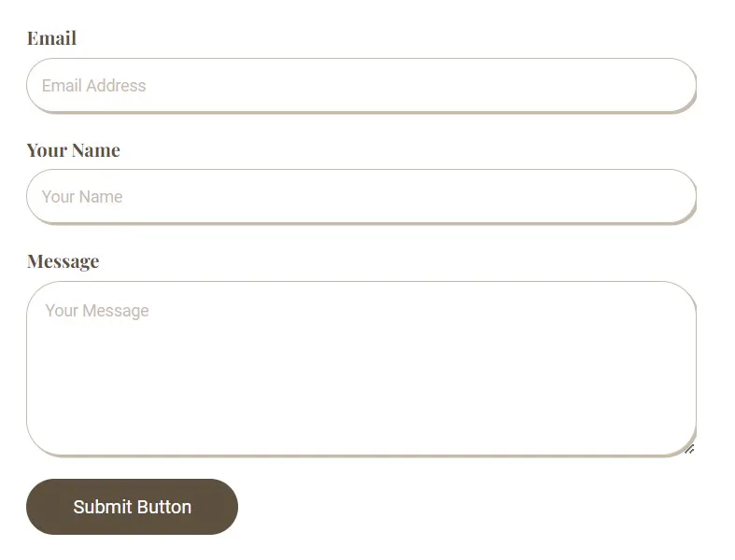Screen dimensions: 735x560
Task: Submit the form with the brown button
Action: point(133,507)
